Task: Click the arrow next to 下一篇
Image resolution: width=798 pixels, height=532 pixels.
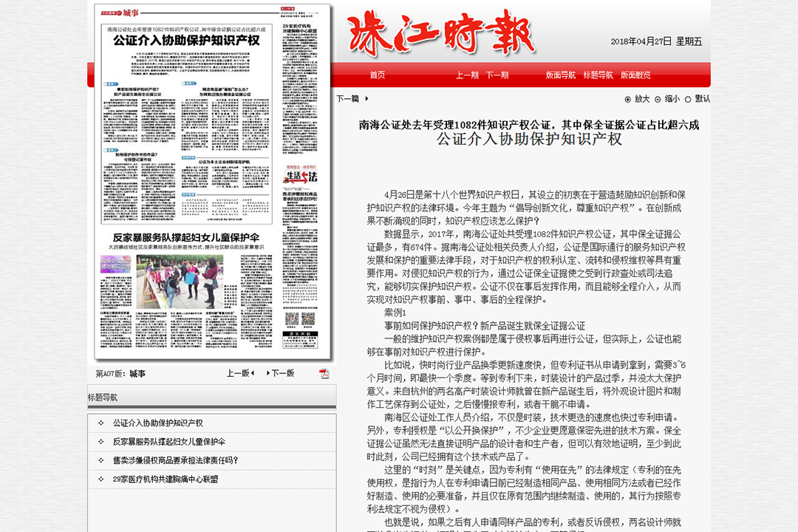Action: 366,99
